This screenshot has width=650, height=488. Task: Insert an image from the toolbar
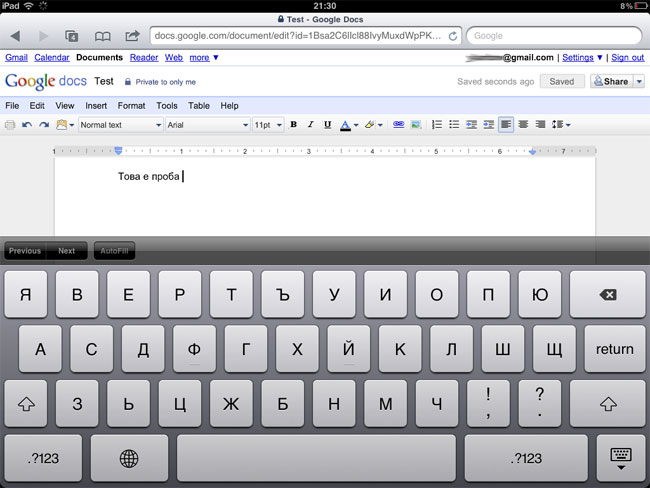pos(416,124)
